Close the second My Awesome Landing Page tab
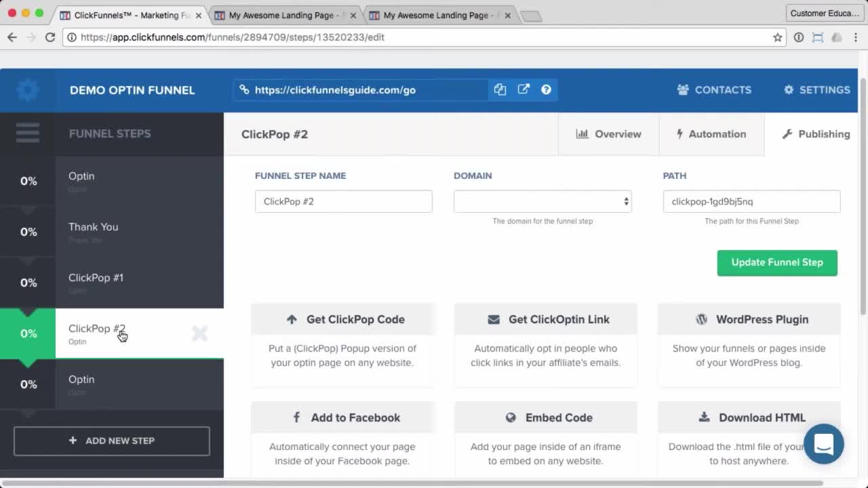 [x=353, y=15]
